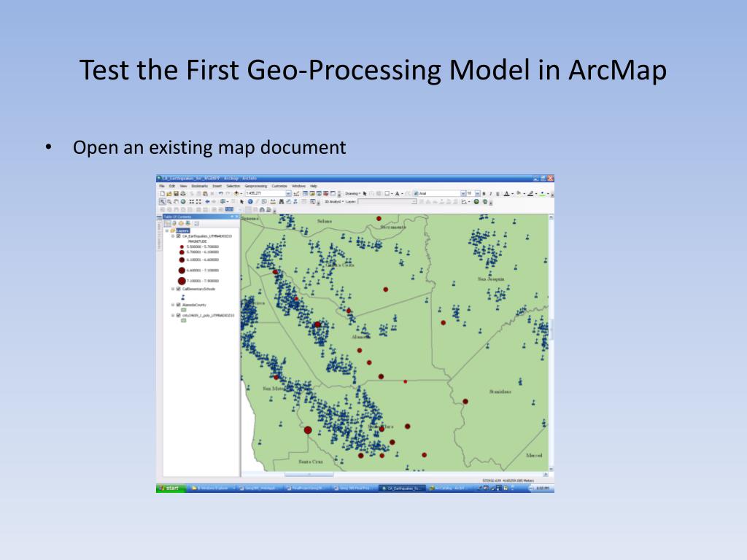
Task: Toggle AlamedaCounty layer checkbox
Action: [x=179, y=305]
